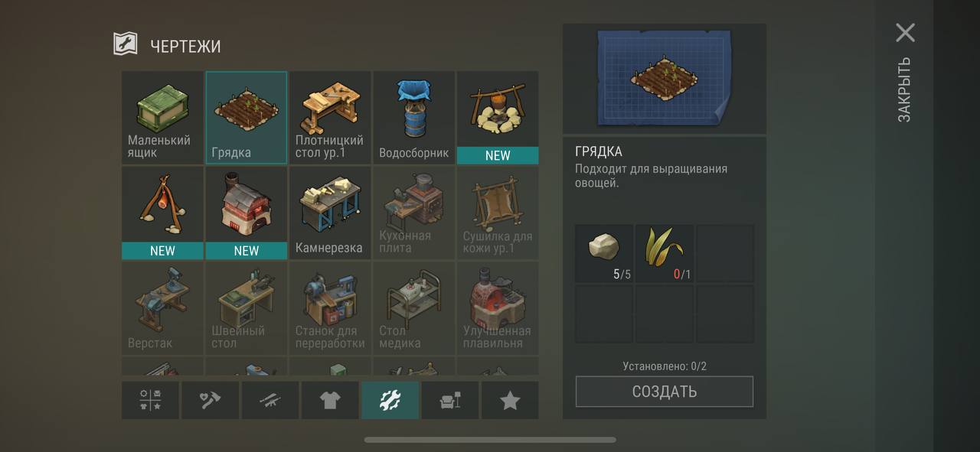980x452 pixels.
Task: Open the Верстак workbench blueprint
Action: 162,308
